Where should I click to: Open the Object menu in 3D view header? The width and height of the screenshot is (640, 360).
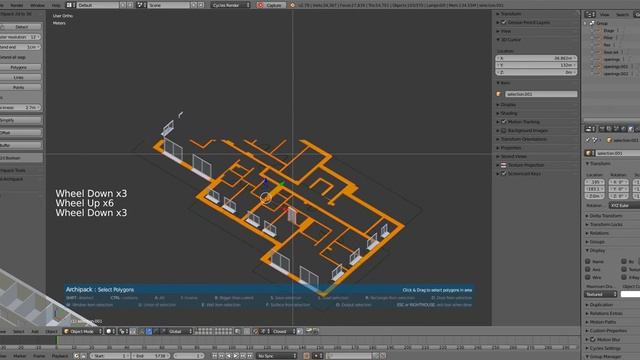point(51,331)
